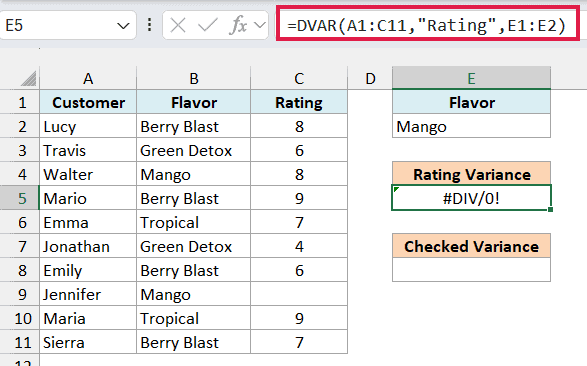Select the Emily cell
This screenshot has width=587, height=366.
pyautogui.click(x=88, y=271)
